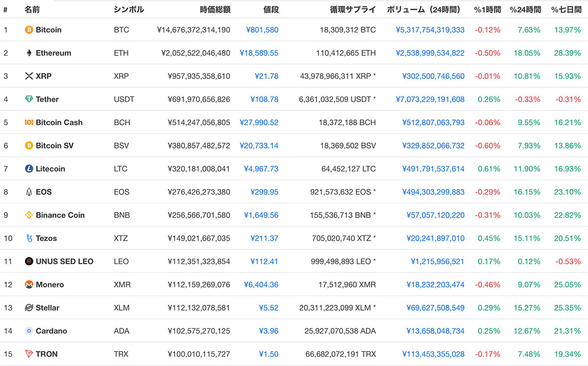Click Litecoin price ¥4,967.73
Viewport: 588px width, 366px height.
coord(261,169)
